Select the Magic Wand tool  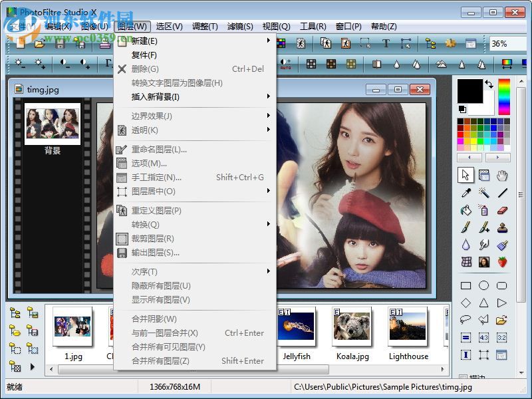483,193
